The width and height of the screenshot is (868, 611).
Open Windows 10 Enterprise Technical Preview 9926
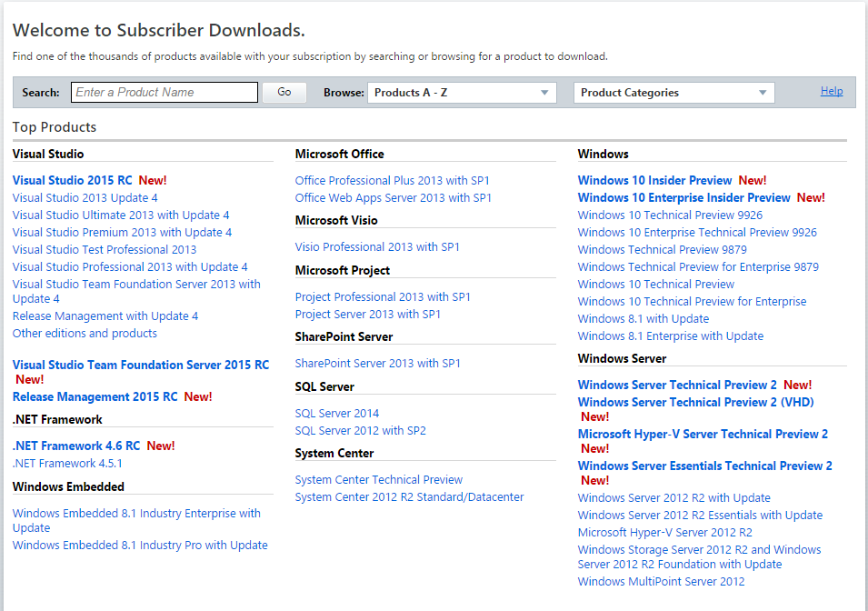[697, 232]
